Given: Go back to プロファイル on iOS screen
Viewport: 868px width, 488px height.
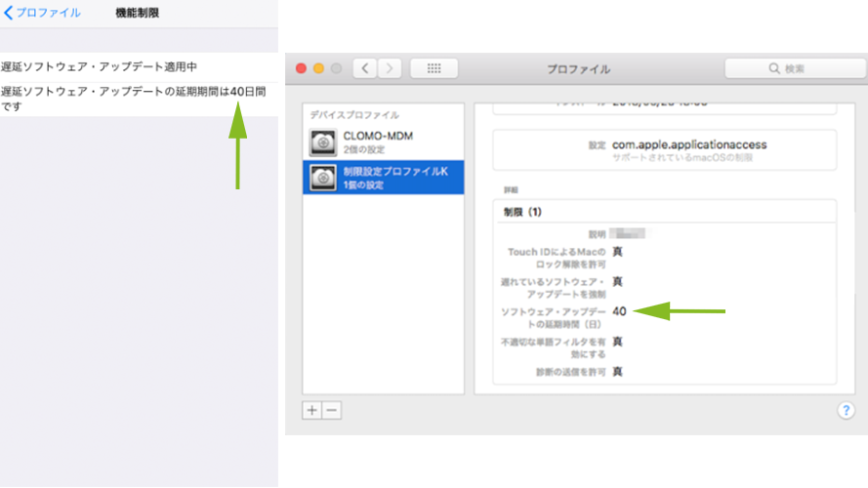Looking at the screenshot, I should [42, 13].
